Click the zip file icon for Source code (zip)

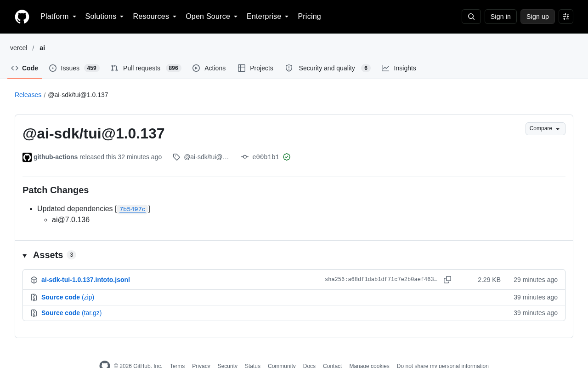point(34,298)
